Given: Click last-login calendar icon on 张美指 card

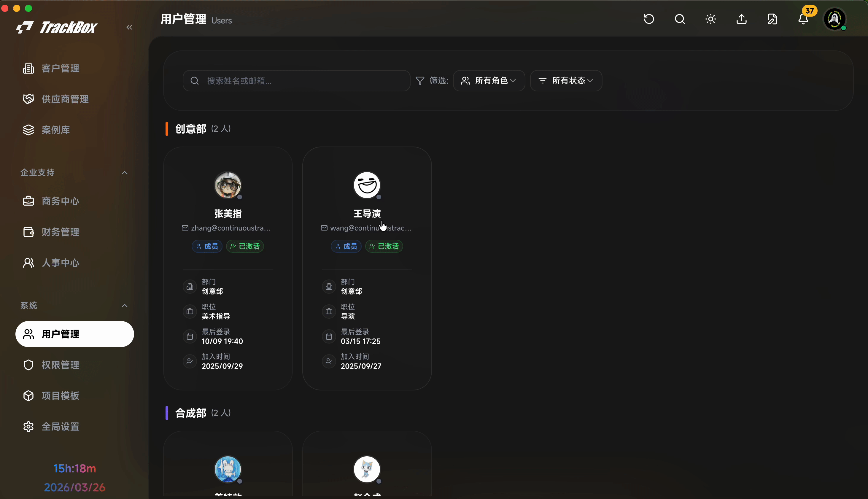Looking at the screenshot, I should pyautogui.click(x=190, y=337).
